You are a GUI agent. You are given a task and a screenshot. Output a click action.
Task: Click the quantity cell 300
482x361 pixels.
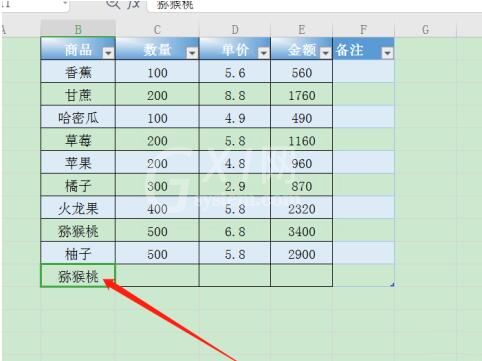click(x=157, y=185)
